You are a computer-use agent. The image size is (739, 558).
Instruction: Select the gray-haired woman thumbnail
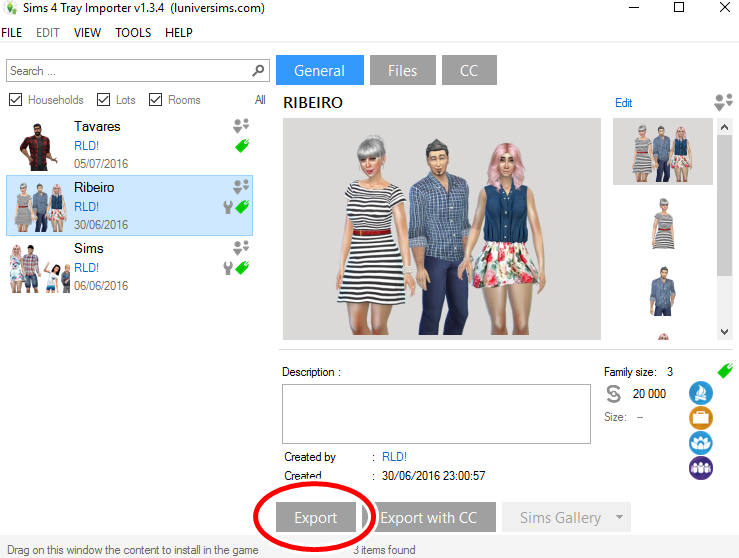pyautogui.click(x=663, y=224)
